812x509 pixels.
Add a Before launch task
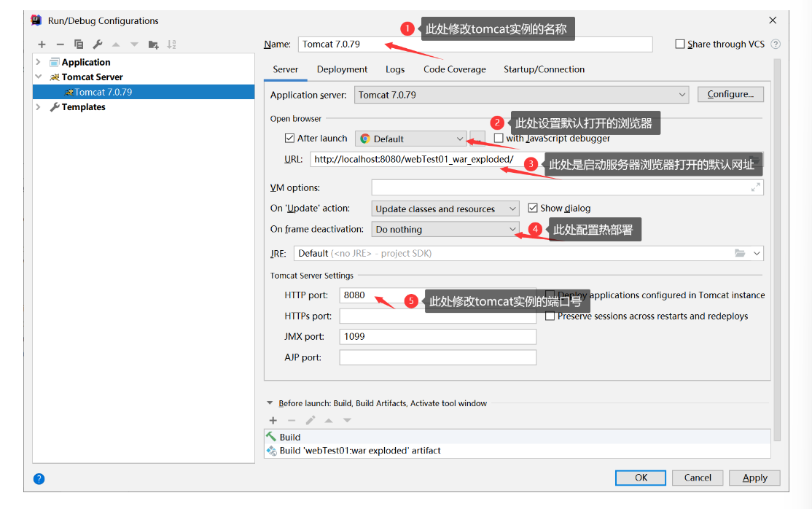click(x=273, y=420)
